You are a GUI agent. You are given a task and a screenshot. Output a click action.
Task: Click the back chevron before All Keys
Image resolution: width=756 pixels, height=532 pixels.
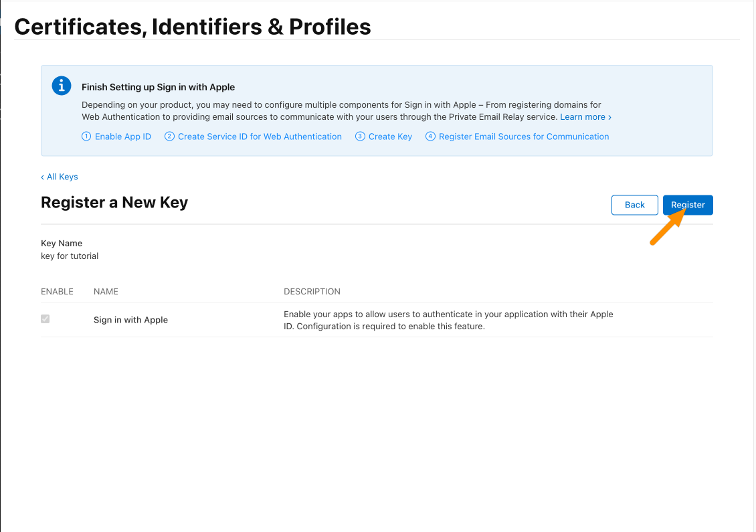coord(42,177)
